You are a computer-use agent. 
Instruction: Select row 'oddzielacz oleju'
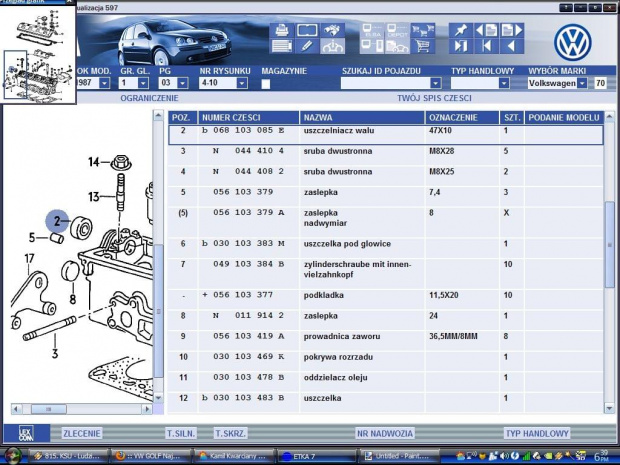(386, 382)
